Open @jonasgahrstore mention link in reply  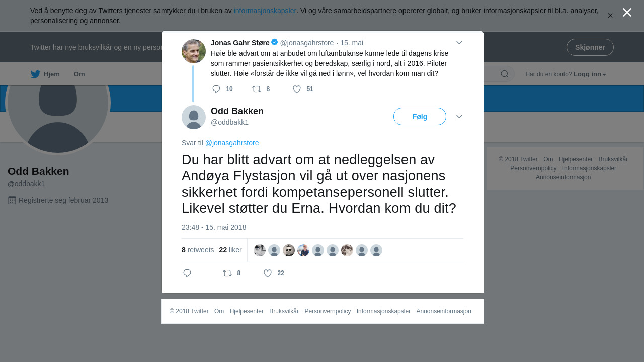[x=232, y=143]
